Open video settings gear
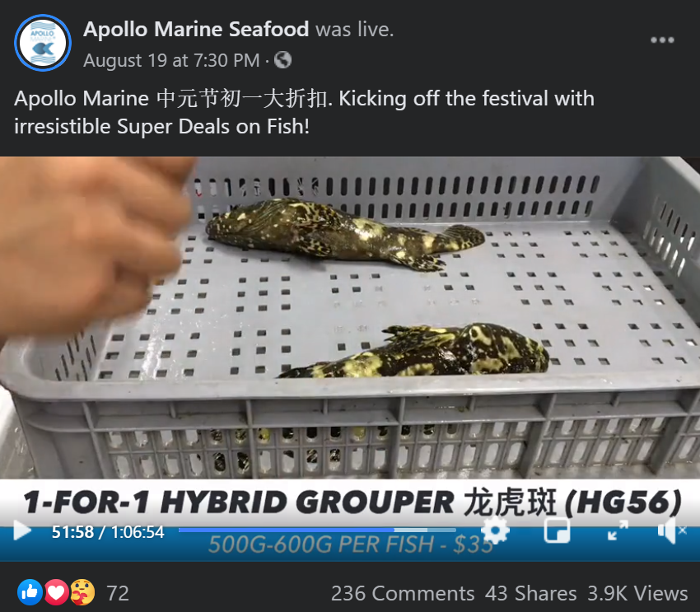 pos(496,530)
